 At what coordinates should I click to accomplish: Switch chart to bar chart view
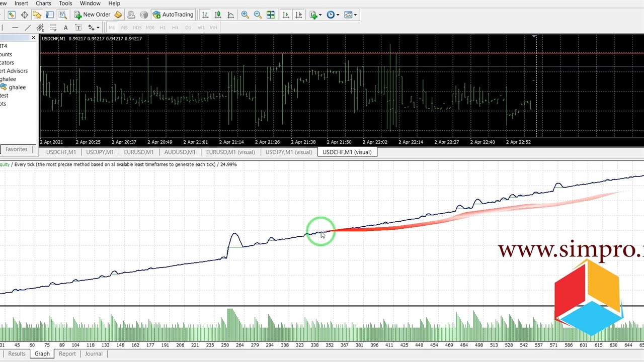pyautogui.click(x=205, y=15)
